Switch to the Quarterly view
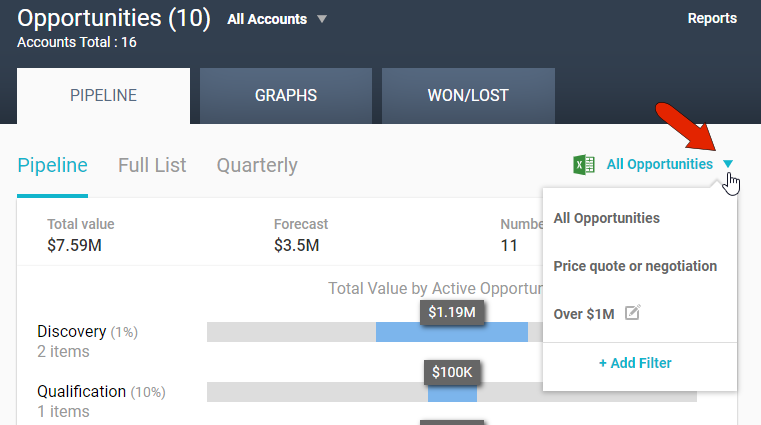Image resolution: width=761 pixels, height=425 pixels. coord(257,165)
